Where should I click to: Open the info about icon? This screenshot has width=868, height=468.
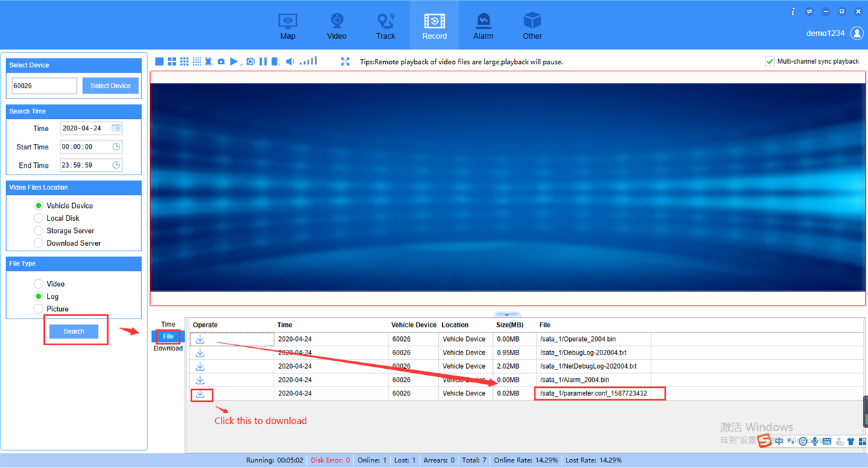tap(793, 12)
